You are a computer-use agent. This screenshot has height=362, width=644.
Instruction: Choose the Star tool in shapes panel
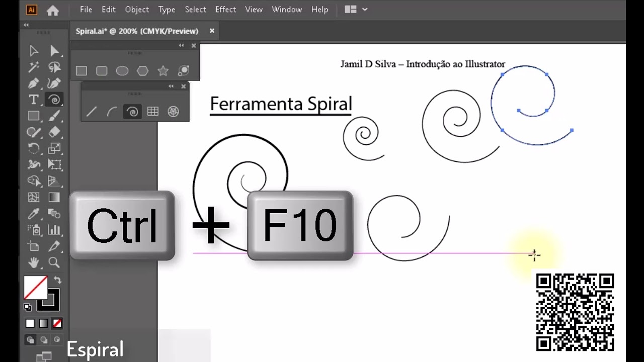click(163, 71)
